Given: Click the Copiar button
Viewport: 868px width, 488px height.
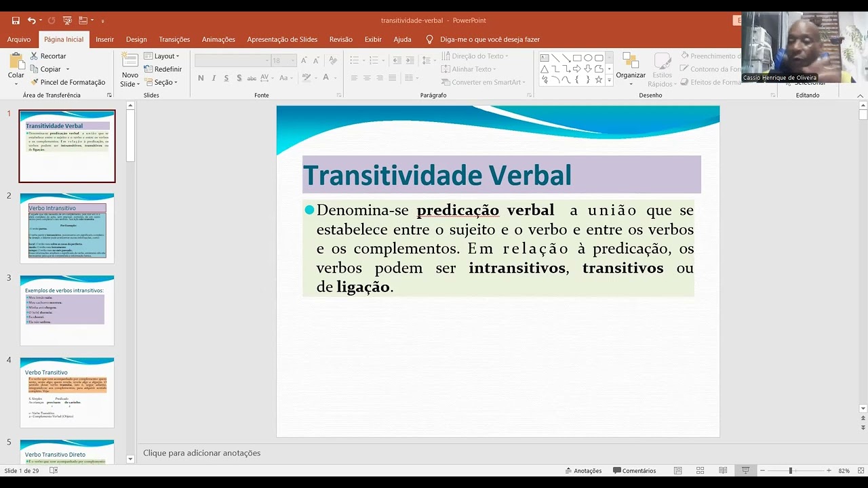Looking at the screenshot, I should [x=45, y=69].
